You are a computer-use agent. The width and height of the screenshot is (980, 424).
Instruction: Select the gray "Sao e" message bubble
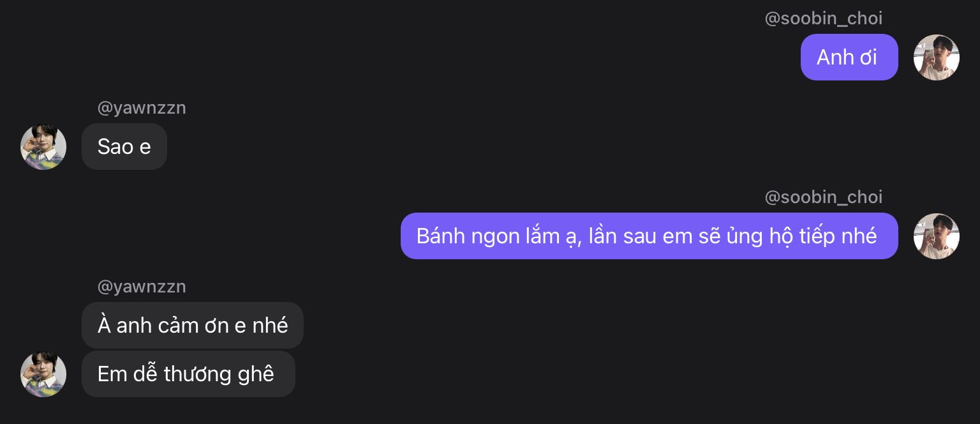124,147
